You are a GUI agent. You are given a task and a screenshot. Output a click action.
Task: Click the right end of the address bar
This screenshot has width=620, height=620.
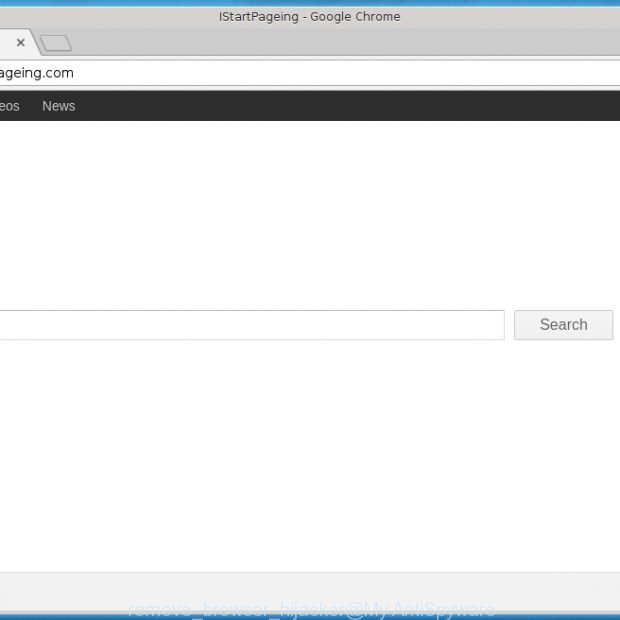590,73
